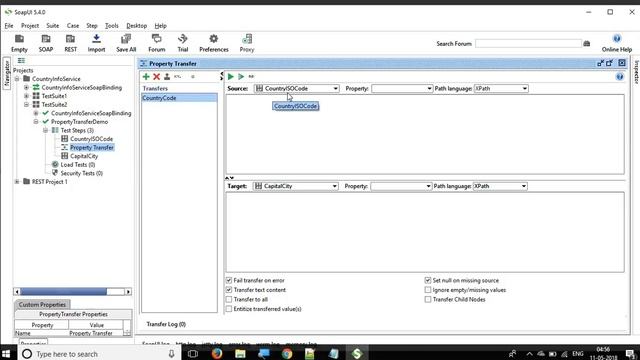Run all property transfers (second play icon)
640x360 pixels.
(241, 76)
